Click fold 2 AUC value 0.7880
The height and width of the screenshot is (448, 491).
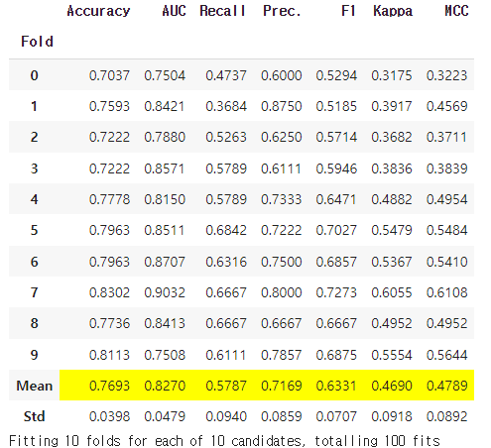(165, 137)
